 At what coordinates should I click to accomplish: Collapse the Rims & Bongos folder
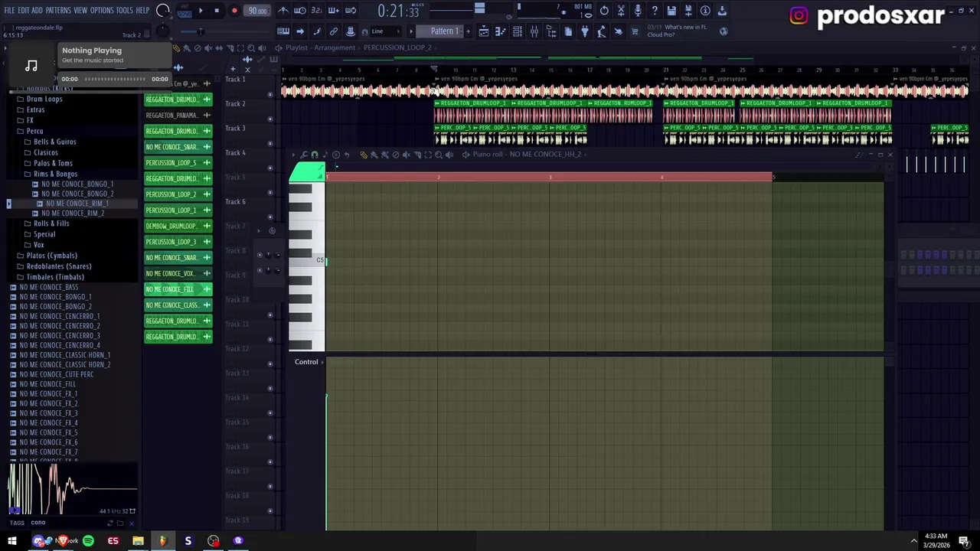click(x=55, y=174)
